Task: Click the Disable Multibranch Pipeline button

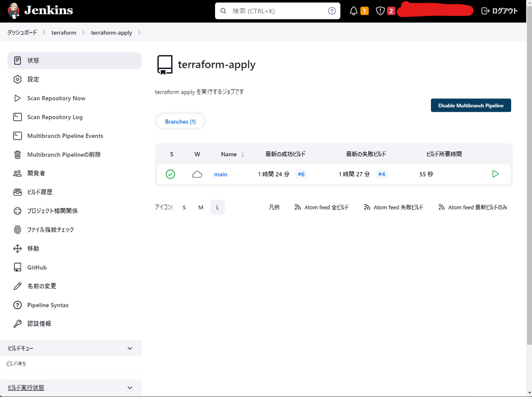Action: coord(471,105)
